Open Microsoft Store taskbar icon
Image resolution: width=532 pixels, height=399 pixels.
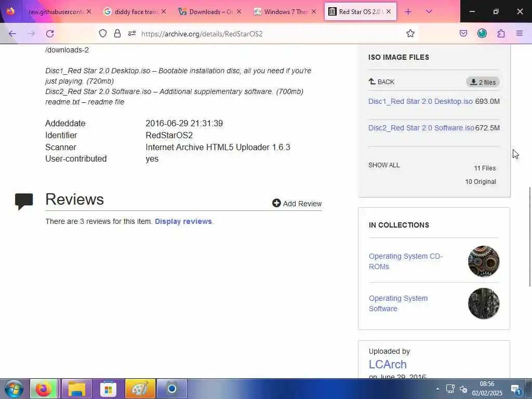click(x=108, y=389)
